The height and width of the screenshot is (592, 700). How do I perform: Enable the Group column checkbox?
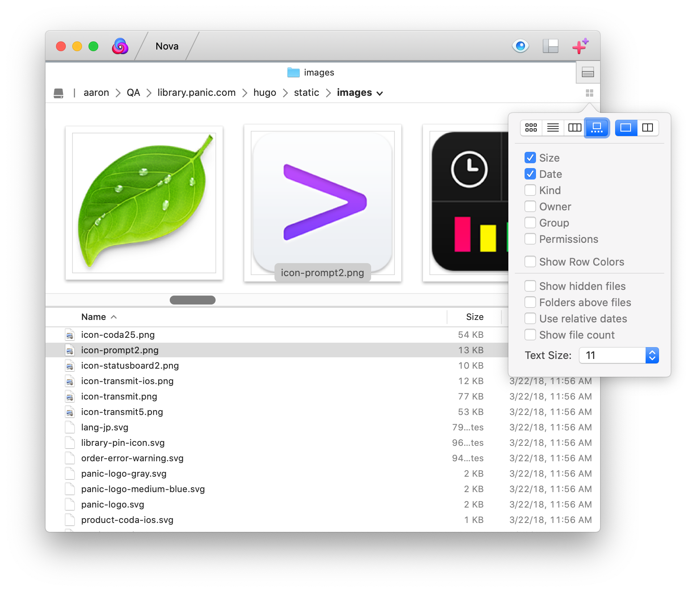click(x=530, y=223)
